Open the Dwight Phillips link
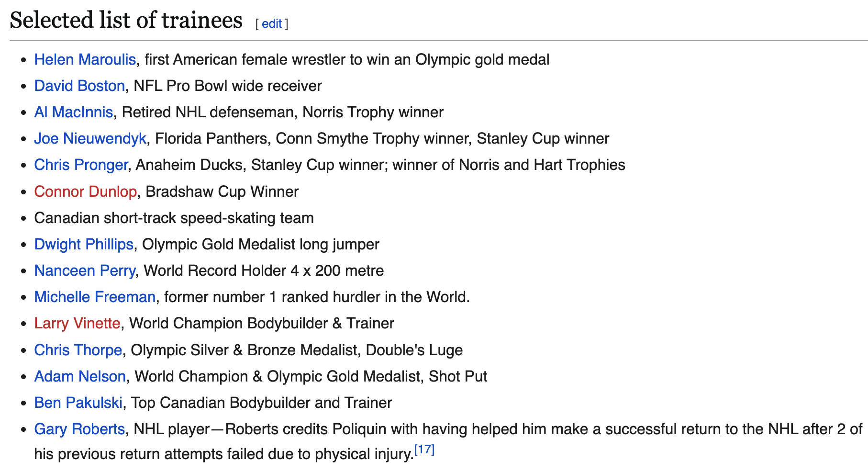The image size is (868, 472). pyautogui.click(x=83, y=245)
